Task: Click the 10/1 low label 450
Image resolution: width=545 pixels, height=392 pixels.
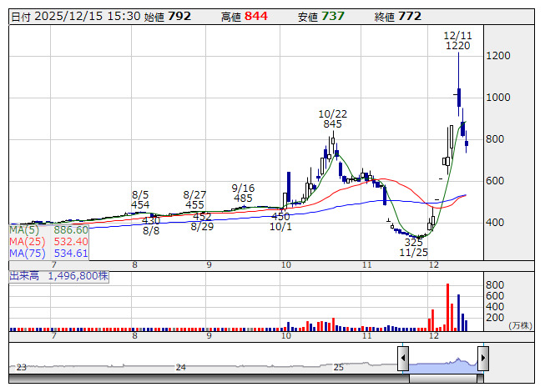Action: coord(280,216)
